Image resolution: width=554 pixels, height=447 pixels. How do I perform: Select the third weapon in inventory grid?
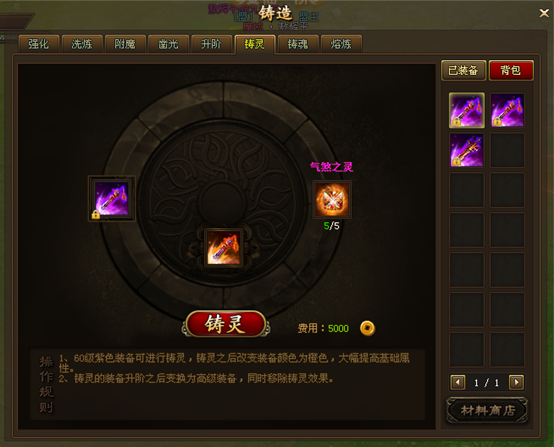[466, 150]
